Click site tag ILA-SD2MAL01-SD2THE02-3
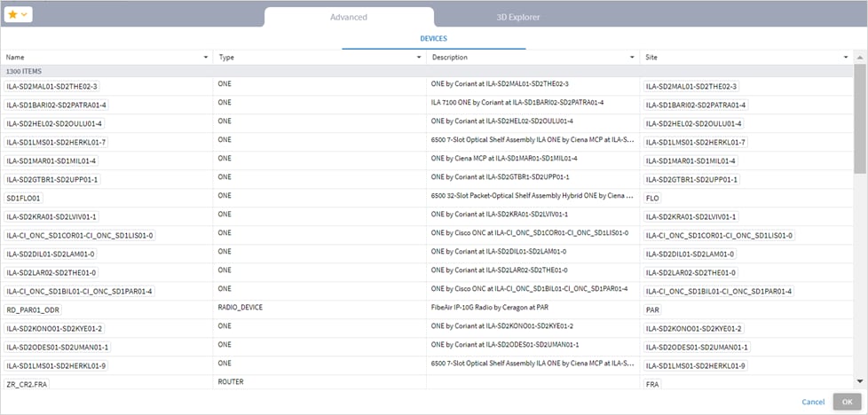This screenshot has width=868, height=415. click(691, 86)
